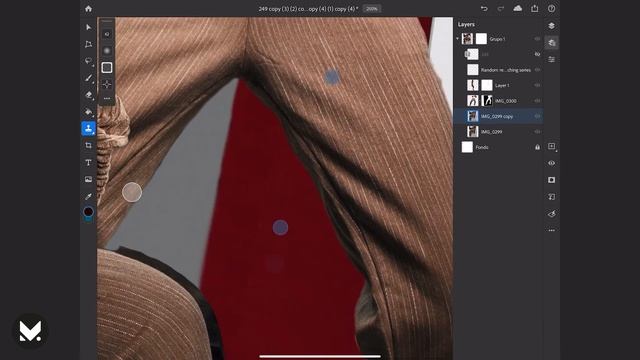Select the Brush tool
Viewport: 640px width, 360px height.
click(89, 78)
